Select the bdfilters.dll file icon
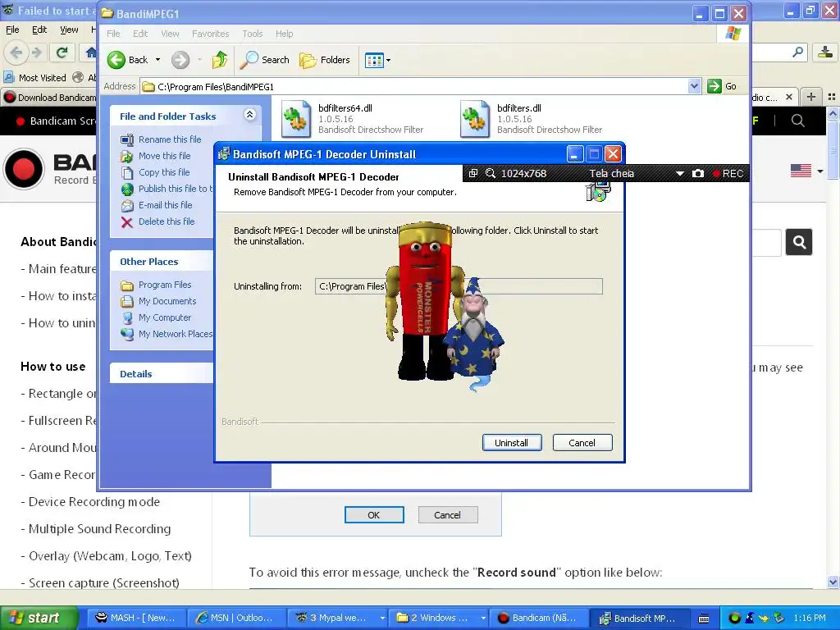840x630 pixels. [x=475, y=118]
